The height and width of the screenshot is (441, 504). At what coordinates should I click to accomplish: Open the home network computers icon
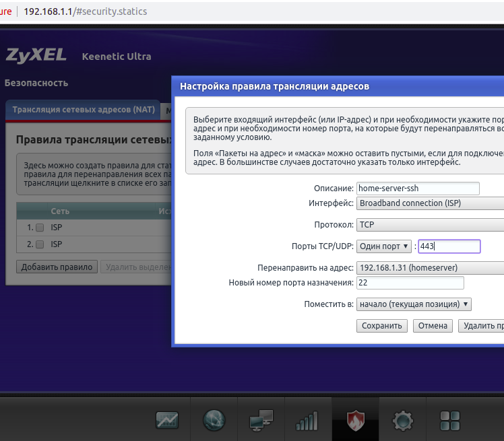pos(261,420)
